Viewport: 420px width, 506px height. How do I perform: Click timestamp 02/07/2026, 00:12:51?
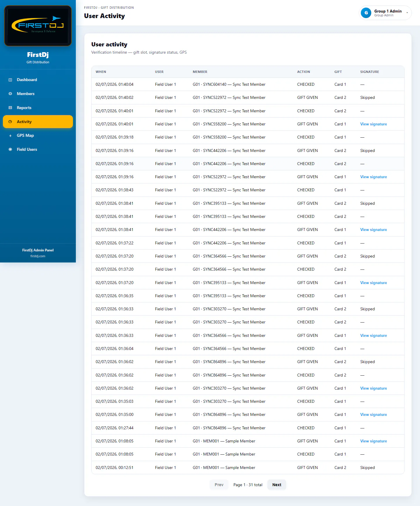coord(115,468)
